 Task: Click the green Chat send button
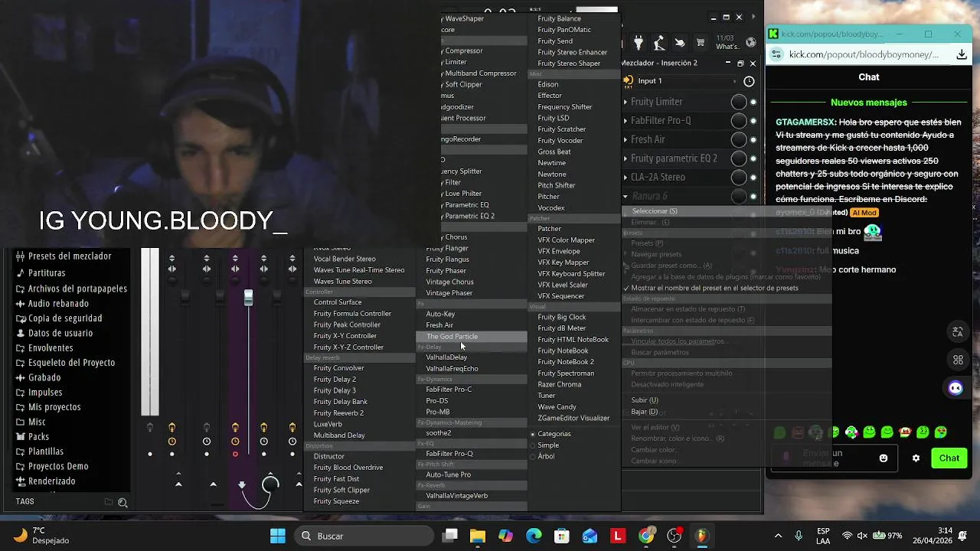(949, 458)
